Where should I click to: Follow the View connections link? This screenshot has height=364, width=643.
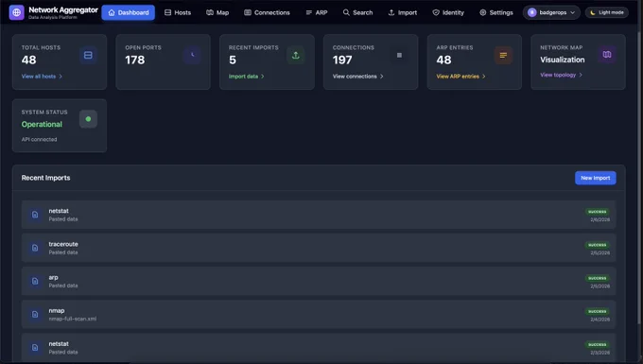[x=358, y=77]
